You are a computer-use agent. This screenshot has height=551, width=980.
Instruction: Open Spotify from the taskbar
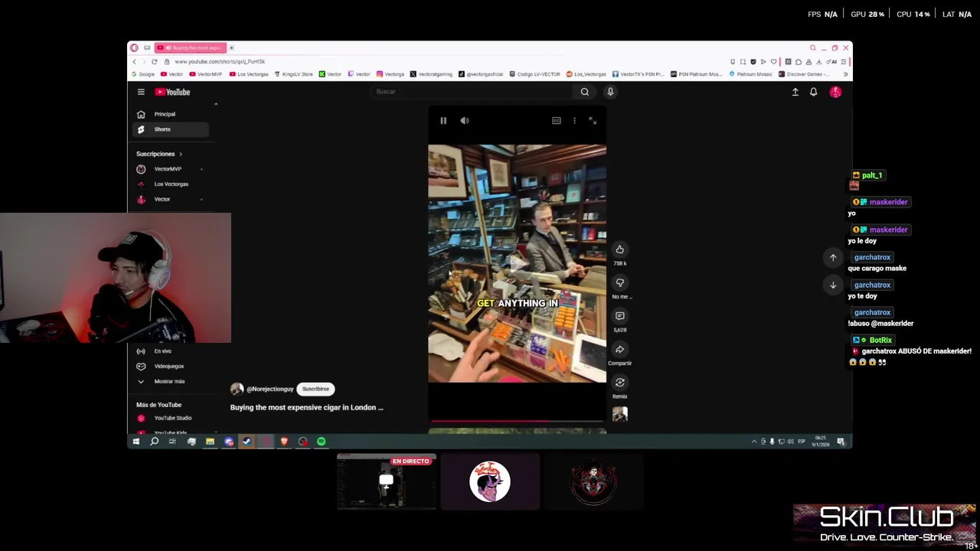[321, 442]
